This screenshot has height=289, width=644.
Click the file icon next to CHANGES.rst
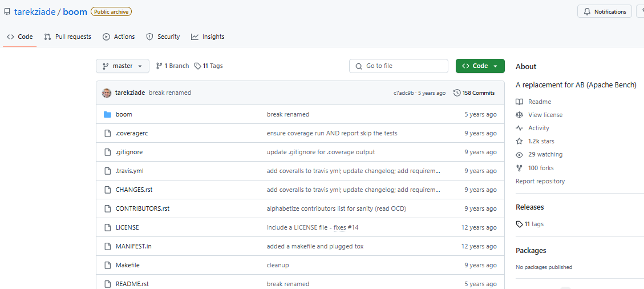pyautogui.click(x=108, y=190)
